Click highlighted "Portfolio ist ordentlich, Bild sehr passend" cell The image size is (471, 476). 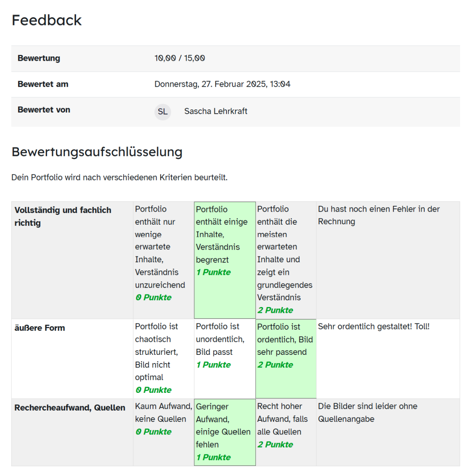coord(285,345)
